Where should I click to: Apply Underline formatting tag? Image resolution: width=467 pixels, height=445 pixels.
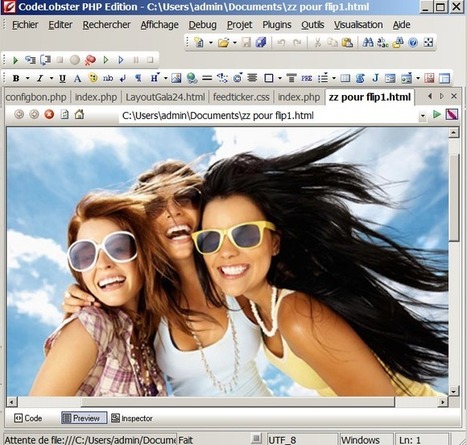click(62, 78)
